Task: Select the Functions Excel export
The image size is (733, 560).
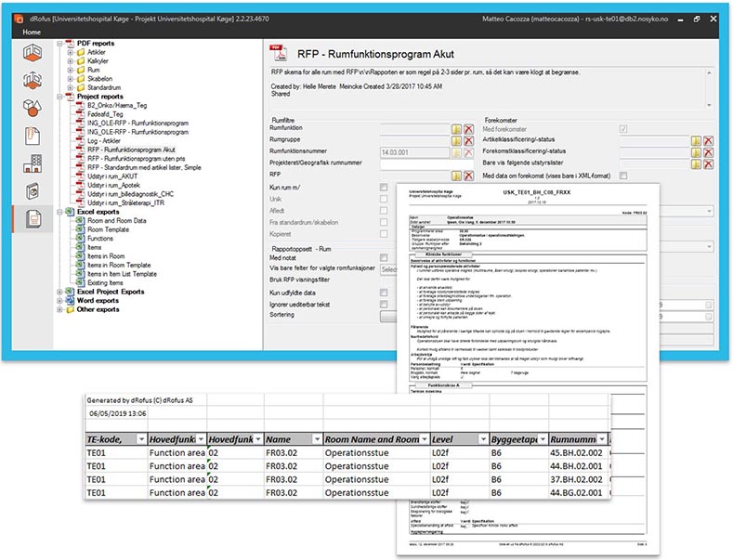Action: (100, 239)
